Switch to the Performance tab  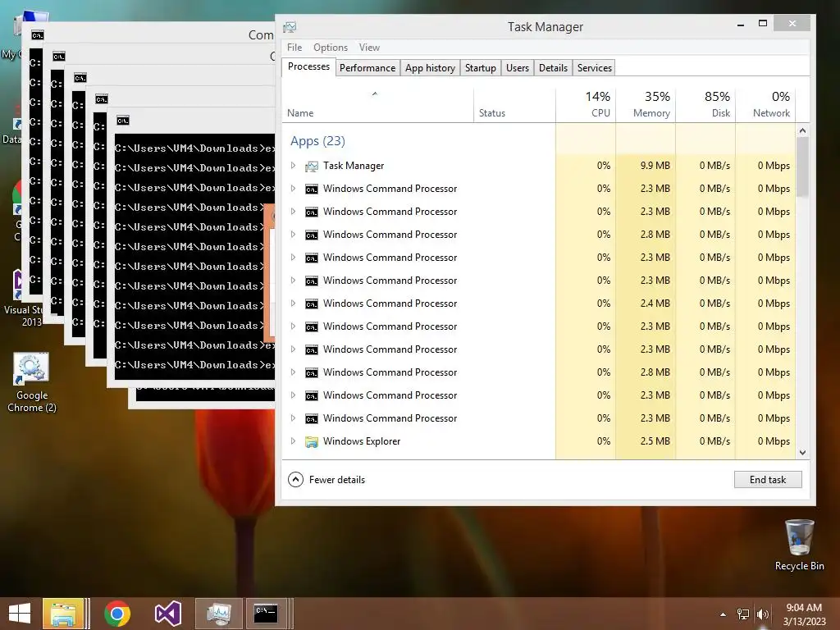tap(367, 68)
